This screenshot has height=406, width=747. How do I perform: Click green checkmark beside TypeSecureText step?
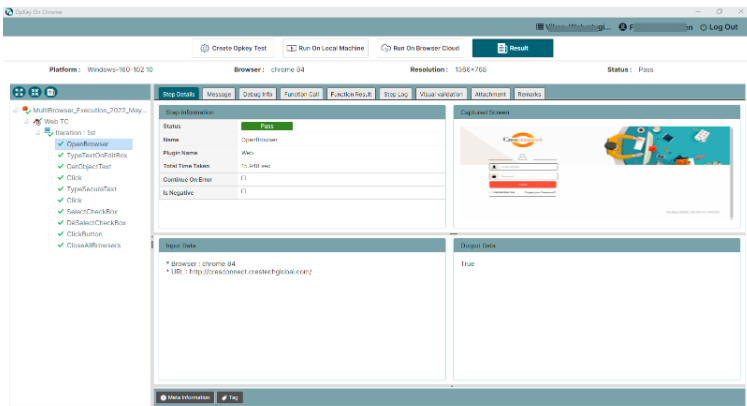61,189
